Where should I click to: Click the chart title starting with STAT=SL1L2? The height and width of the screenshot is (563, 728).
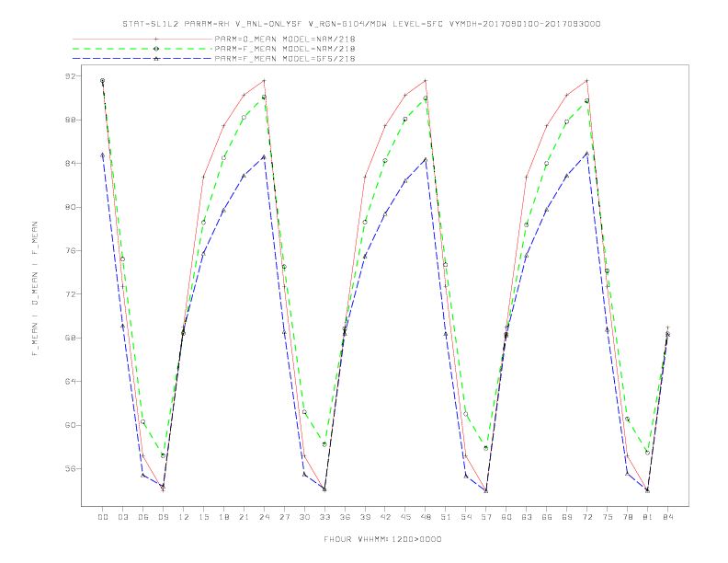[x=361, y=24]
